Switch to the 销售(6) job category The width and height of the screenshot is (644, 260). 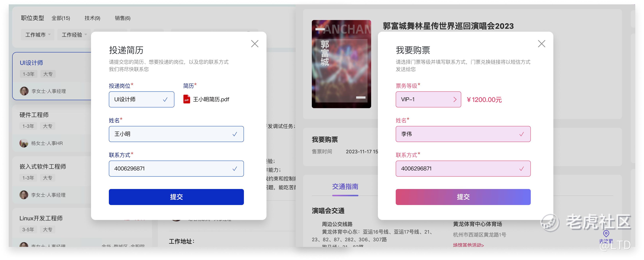[x=123, y=18]
